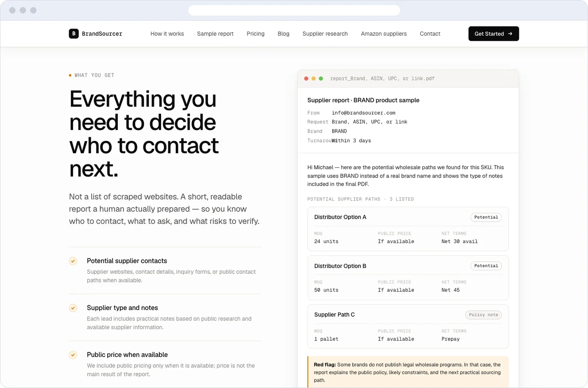
Task: Click the BrandSourcer brand name
Action: click(x=102, y=34)
